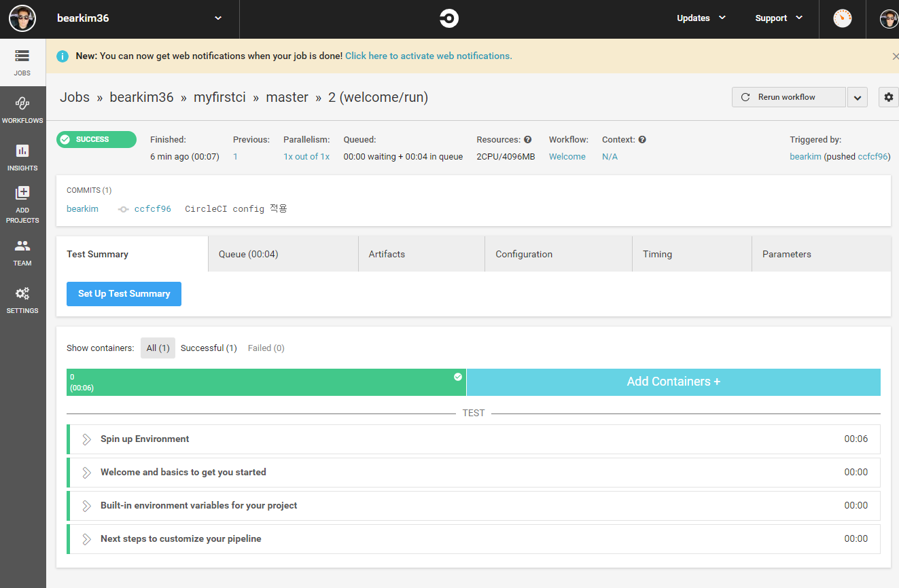Click the 2CPU/4096MB resources value

click(506, 156)
